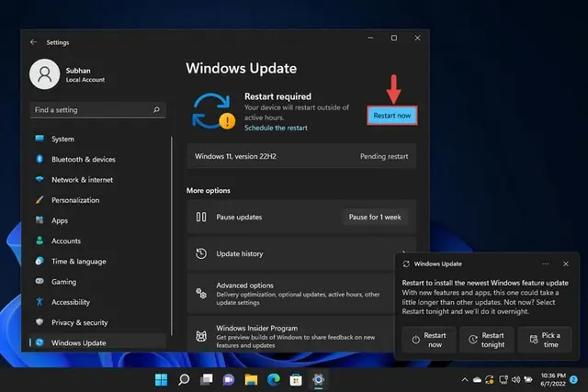Image resolution: width=588 pixels, height=392 pixels.
Task: Click the blue Restart now button
Action: tap(392, 116)
